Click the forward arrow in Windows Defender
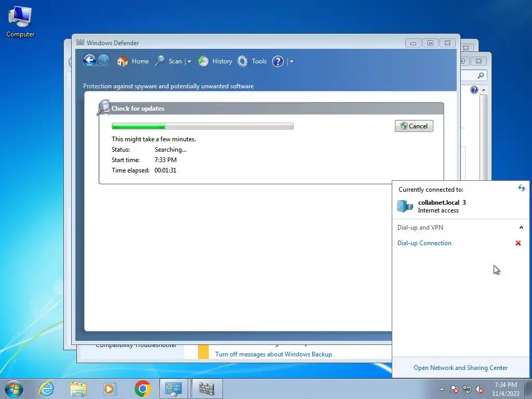Image resolution: width=532 pixels, height=399 pixels. point(104,61)
